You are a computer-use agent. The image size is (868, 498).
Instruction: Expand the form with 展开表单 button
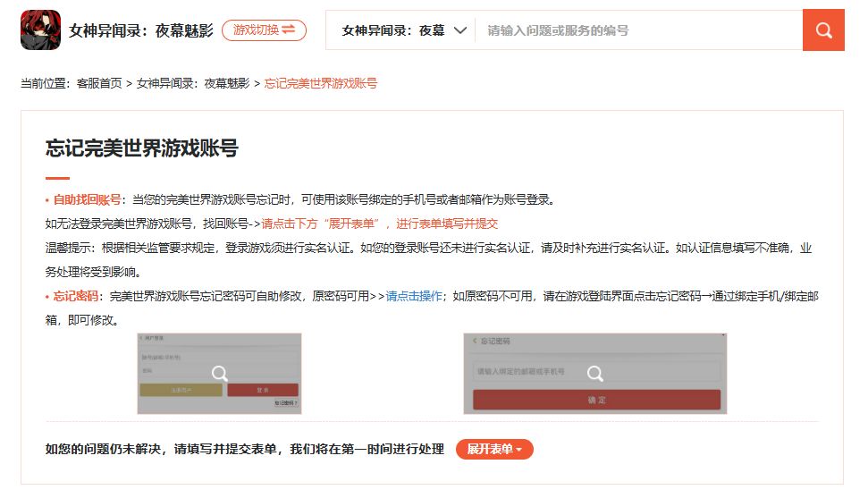(x=494, y=449)
